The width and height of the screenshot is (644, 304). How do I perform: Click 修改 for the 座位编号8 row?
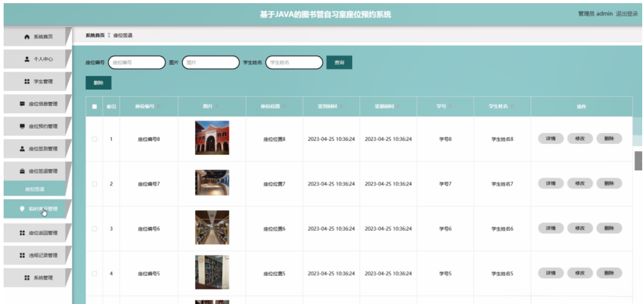tap(580, 139)
